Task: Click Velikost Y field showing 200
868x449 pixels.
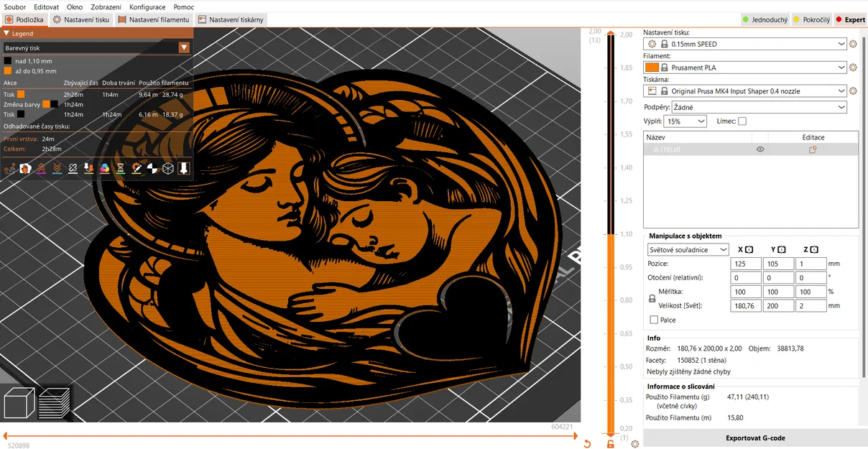Action: [779, 305]
